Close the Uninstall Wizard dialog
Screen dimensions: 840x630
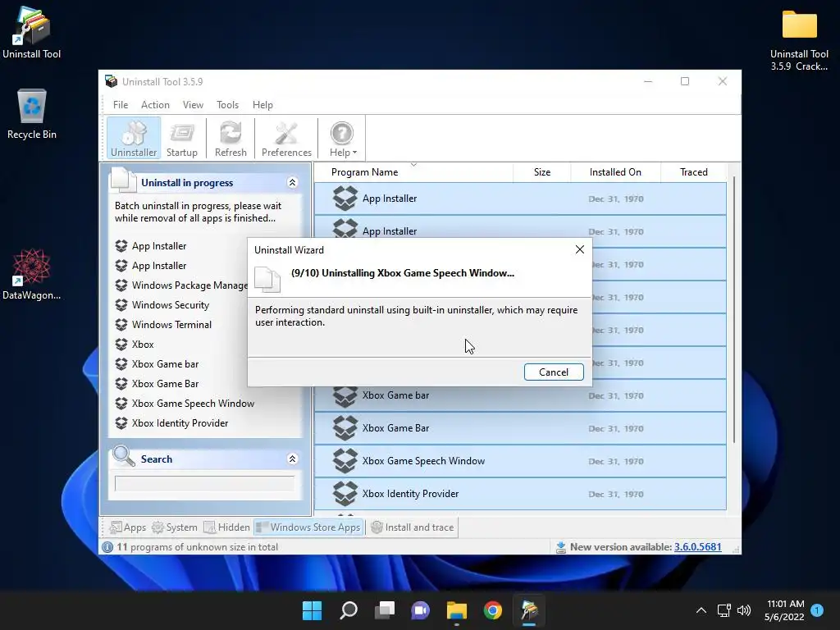[x=580, y=249]
